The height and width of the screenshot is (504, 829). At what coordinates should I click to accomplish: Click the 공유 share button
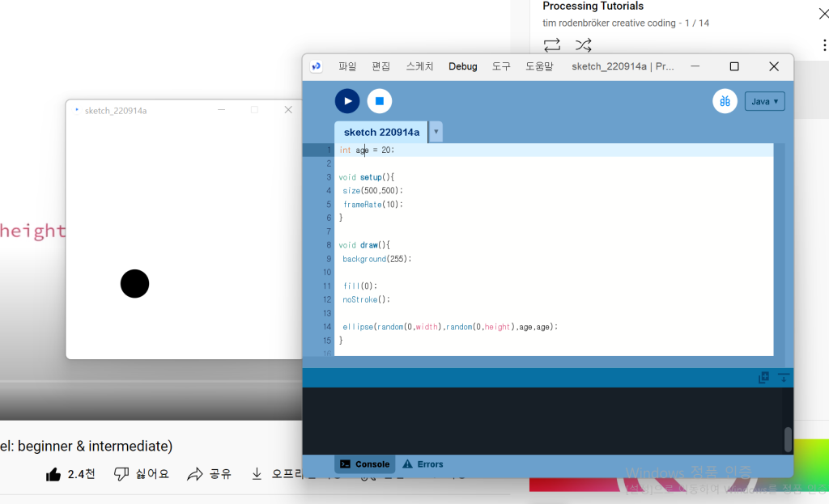pos(210,474)
